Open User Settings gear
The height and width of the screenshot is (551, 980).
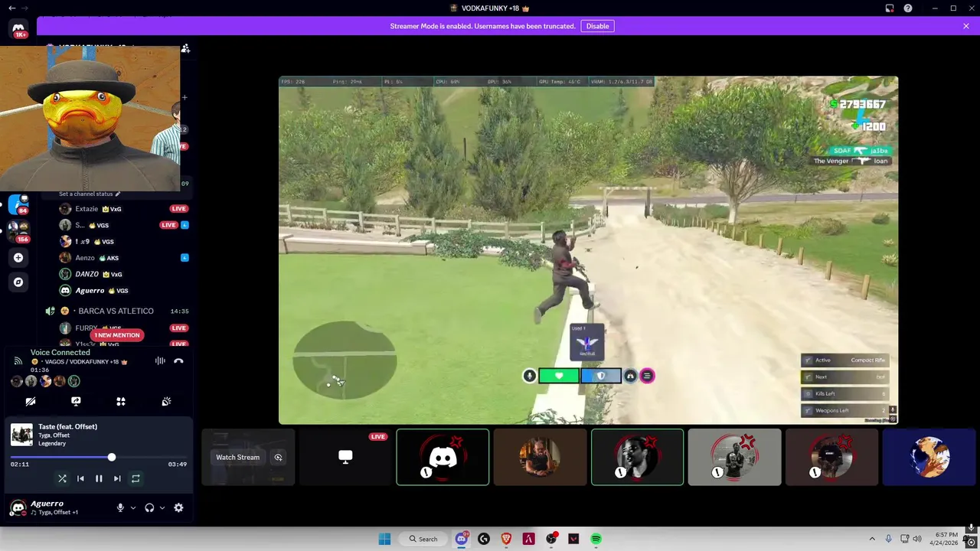(x=178, y=507)
